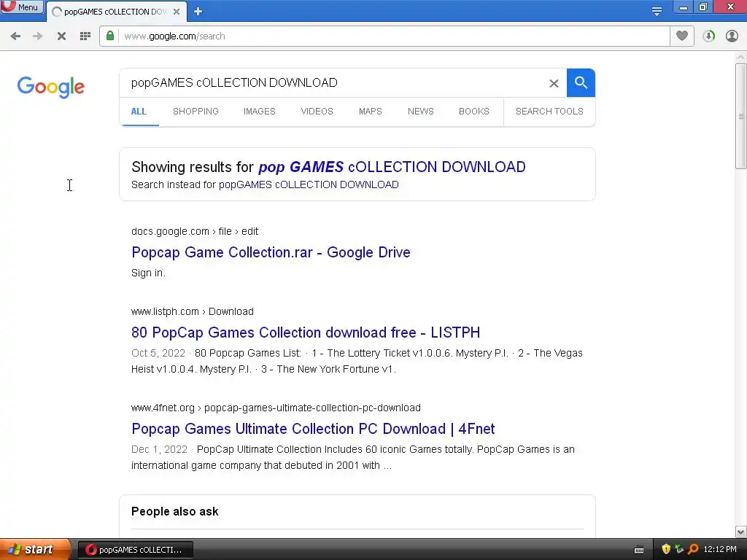
Task: Click the 12:12 PM system clock
Action: [x=720, y=550]
